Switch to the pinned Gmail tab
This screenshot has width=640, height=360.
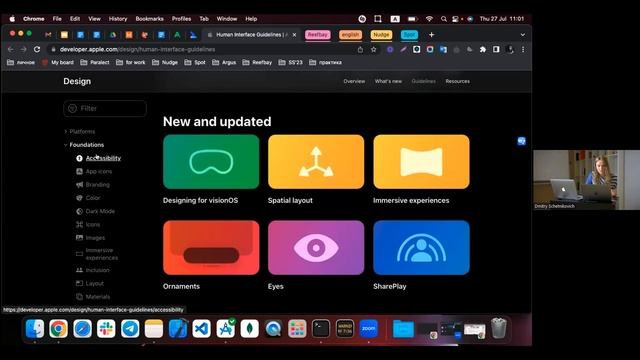48,35
